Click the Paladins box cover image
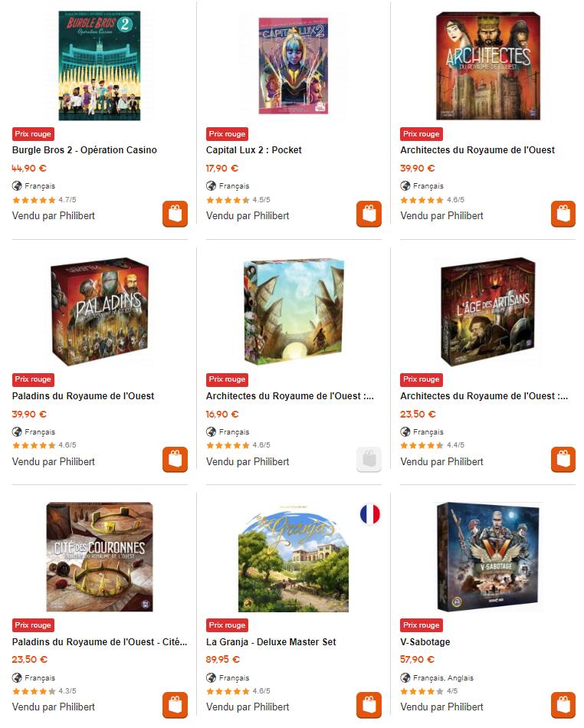The height and width of the screenshot is (728, 584). 100,312
